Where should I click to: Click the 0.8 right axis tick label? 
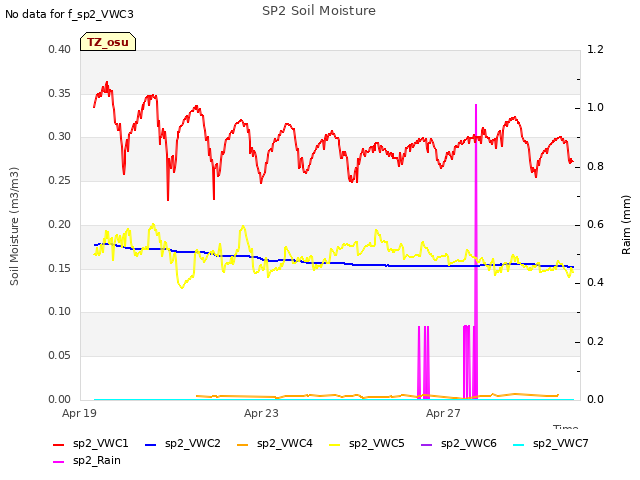pyautogui.click(x=596, y=167)
